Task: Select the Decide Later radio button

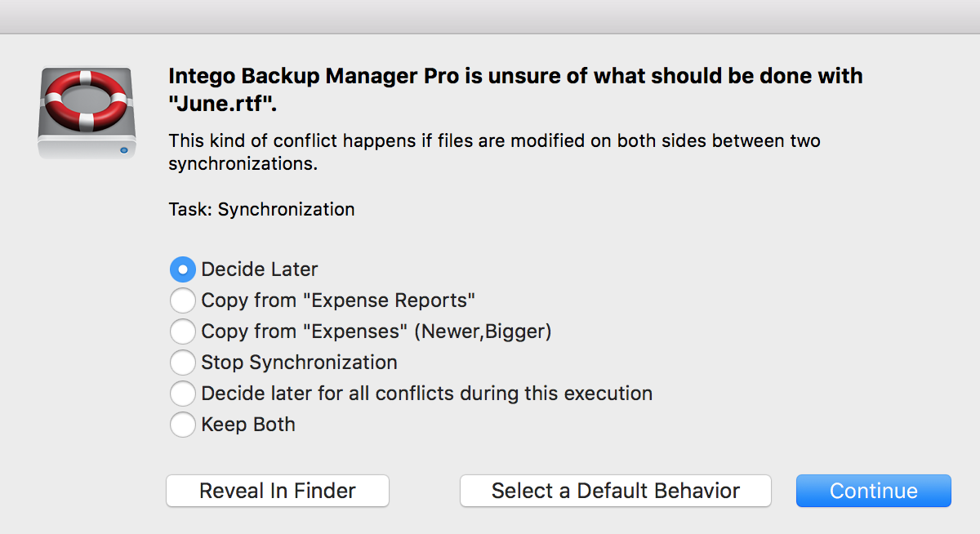Action: point(182,269)
